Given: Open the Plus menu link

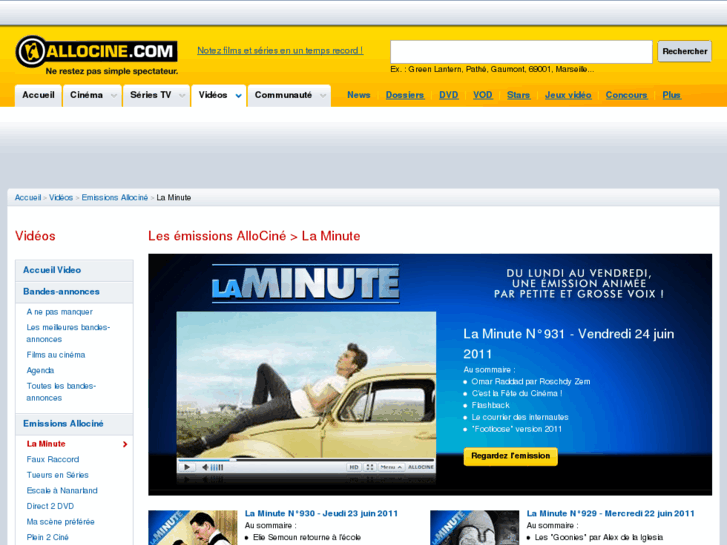Looking at the screenshot, I should [671, 95].
